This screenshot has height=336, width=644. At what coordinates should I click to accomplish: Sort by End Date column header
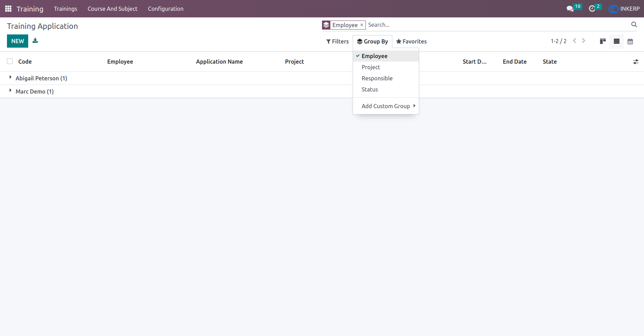click(x=515, y=62)
